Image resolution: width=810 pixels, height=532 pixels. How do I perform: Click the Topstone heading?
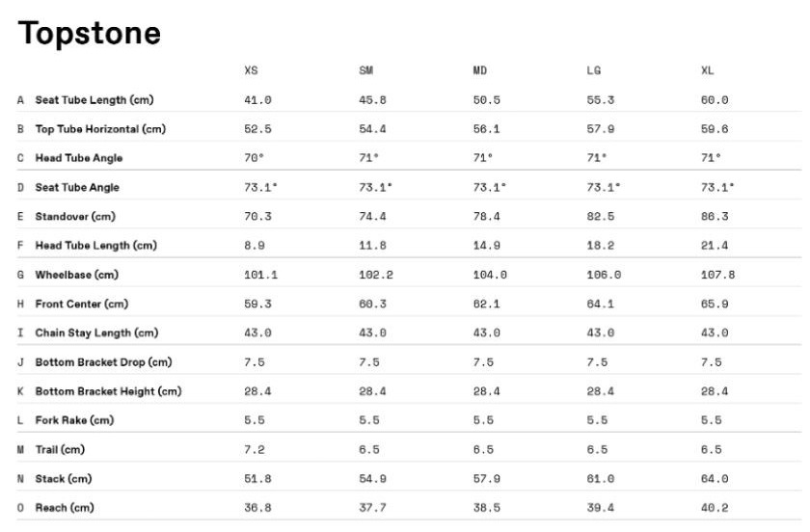90,34
